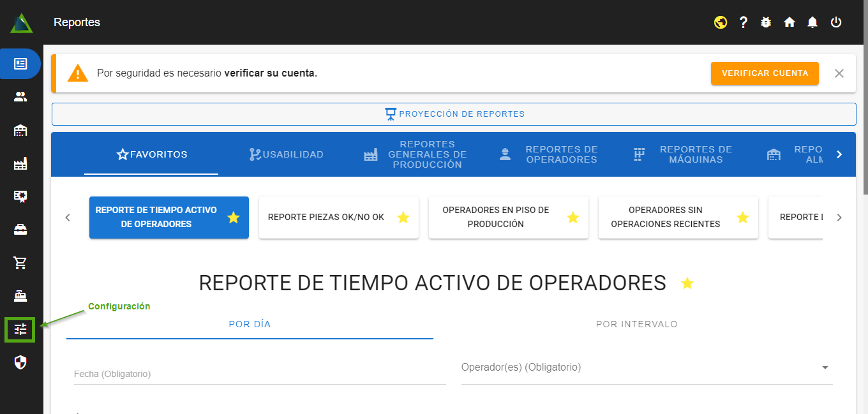The image size is (868, 414).
Task: Click the notifications bell icon
Action: pyautogui.click(x=812, y=22)
